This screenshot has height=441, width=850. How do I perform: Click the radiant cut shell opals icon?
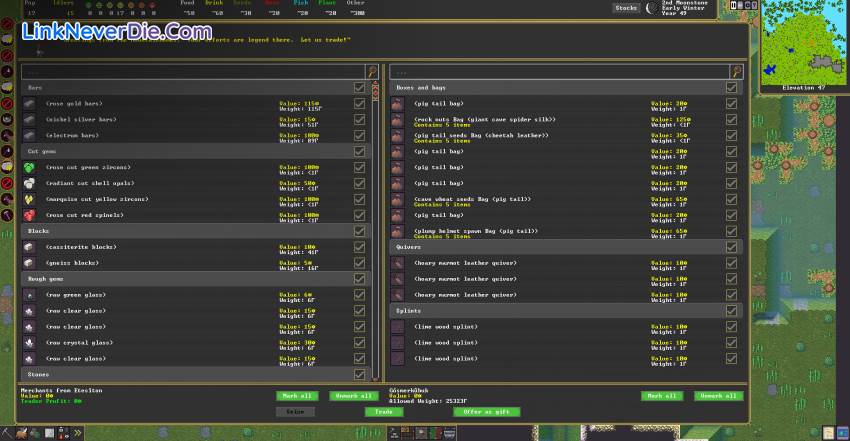point(30,183)
